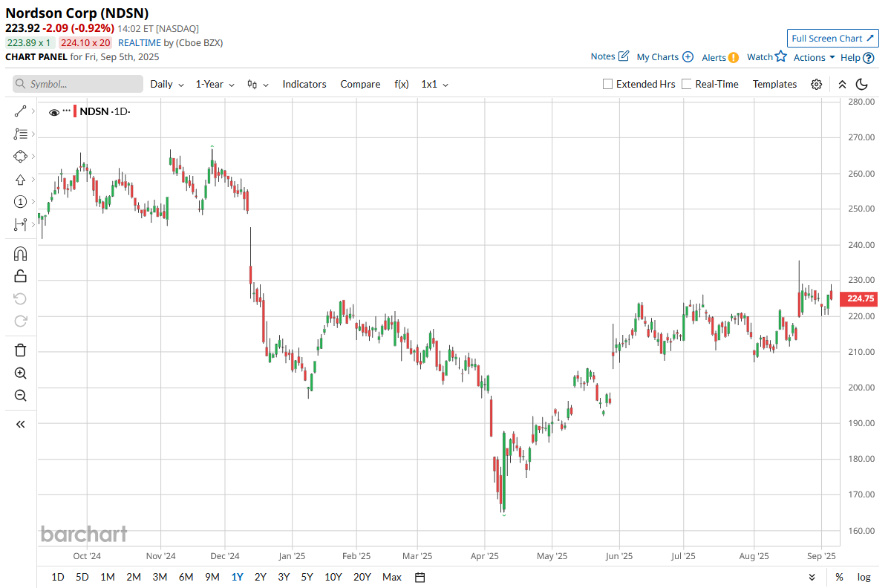
Task: Toggle magnet snap mode
Action: (20, 254)
